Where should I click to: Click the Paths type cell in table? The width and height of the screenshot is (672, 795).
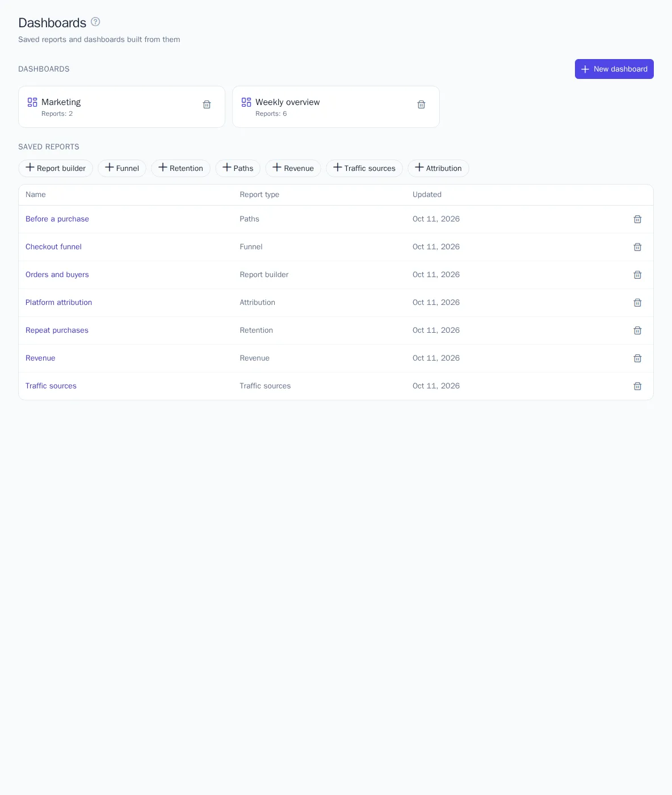(x=249, y=219)
